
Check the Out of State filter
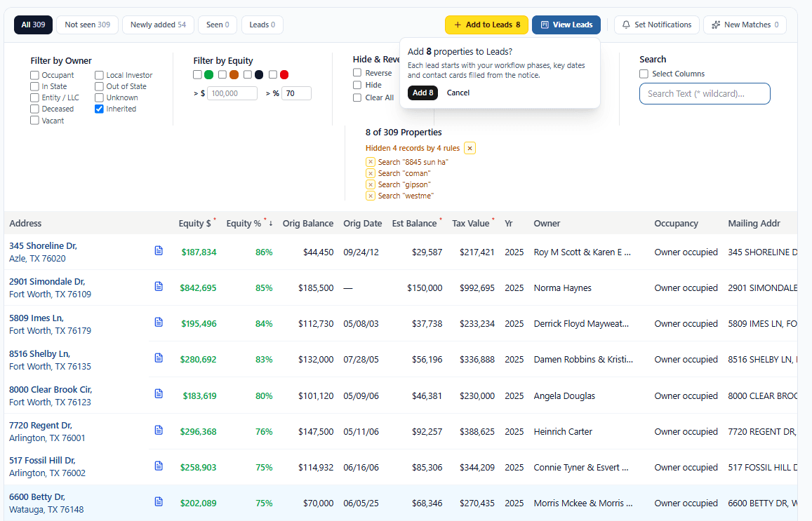pos(99,86)
